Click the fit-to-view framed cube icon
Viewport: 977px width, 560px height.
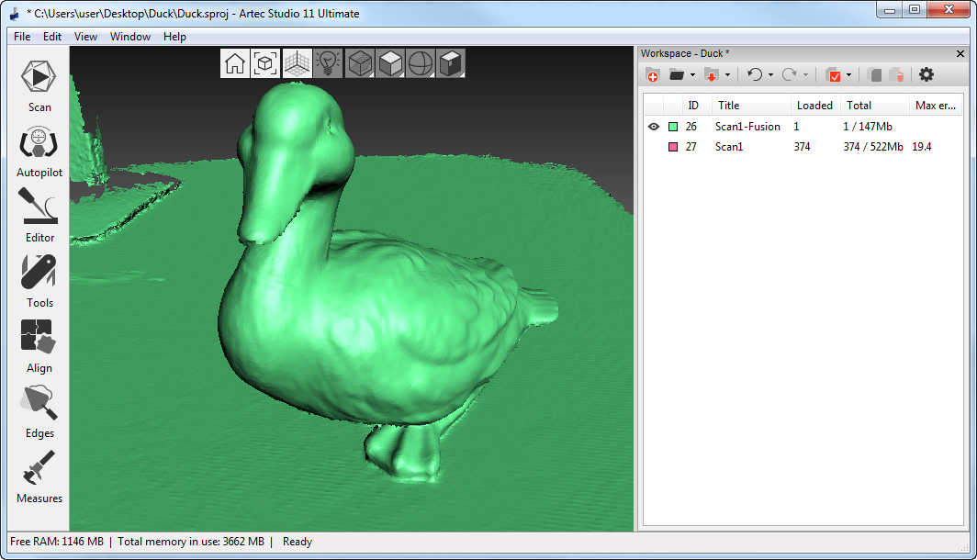[x=265, y=63]
